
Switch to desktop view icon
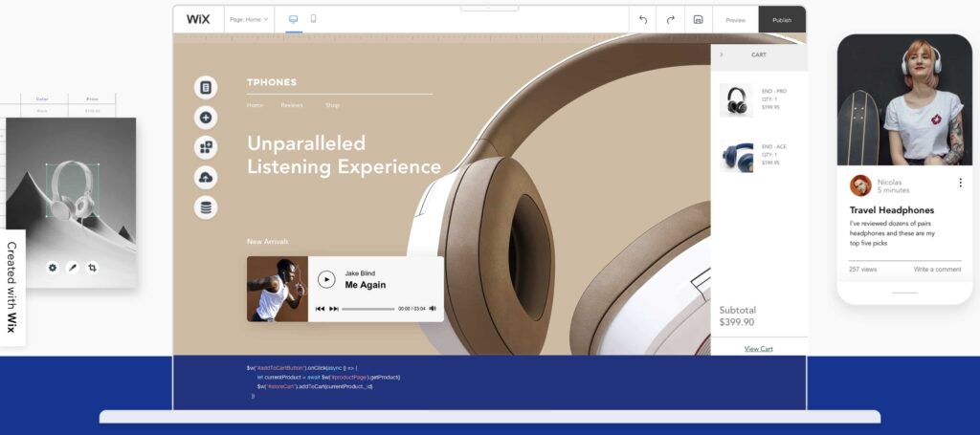[x=294, y=19]
